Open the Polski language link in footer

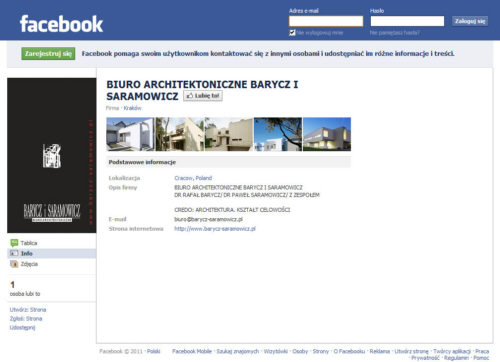pyautogui.click(x=154, y=351)
